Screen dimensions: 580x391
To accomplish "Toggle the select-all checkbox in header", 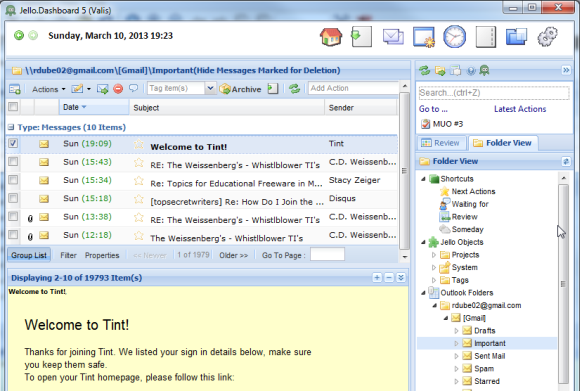I will (13, 107).
